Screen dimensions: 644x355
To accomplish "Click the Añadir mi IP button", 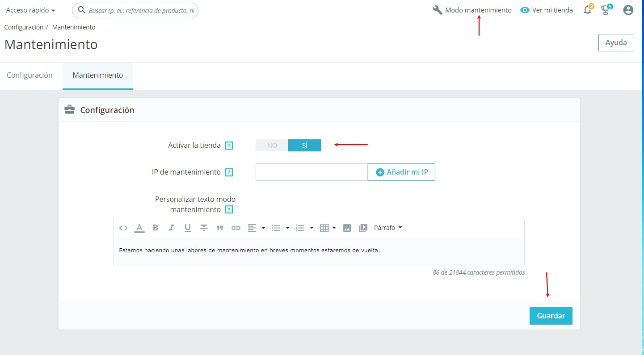I will point(401,172).
